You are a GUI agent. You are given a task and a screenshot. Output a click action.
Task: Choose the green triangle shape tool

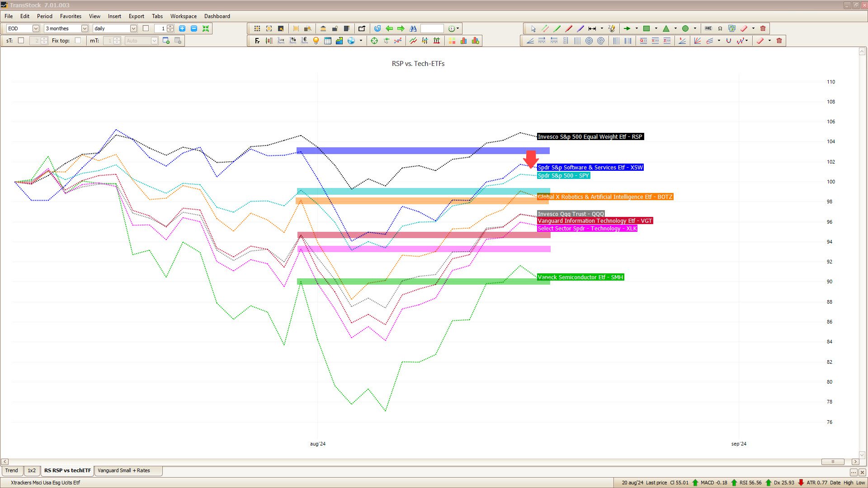(x=666, y=28)
